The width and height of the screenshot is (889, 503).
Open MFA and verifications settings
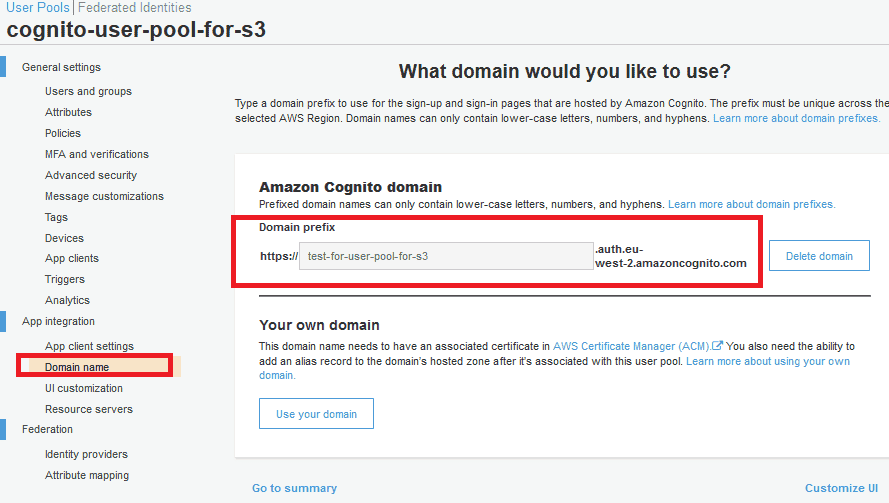[x=96, y=154]
